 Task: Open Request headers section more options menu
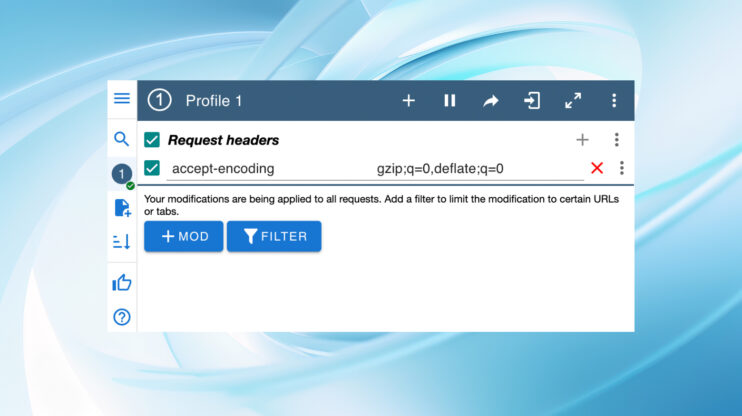(x=616, y=140)
